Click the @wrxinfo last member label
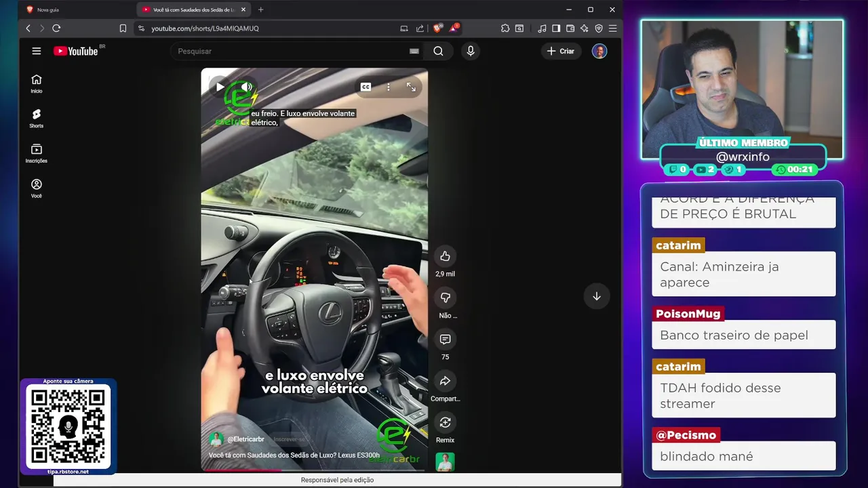Image resolution: width=868 pixels, height=488 pixels. coord(743,157)
